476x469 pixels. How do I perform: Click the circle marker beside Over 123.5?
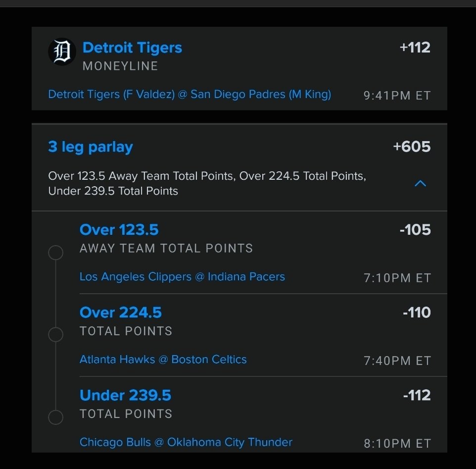(55, 253)
